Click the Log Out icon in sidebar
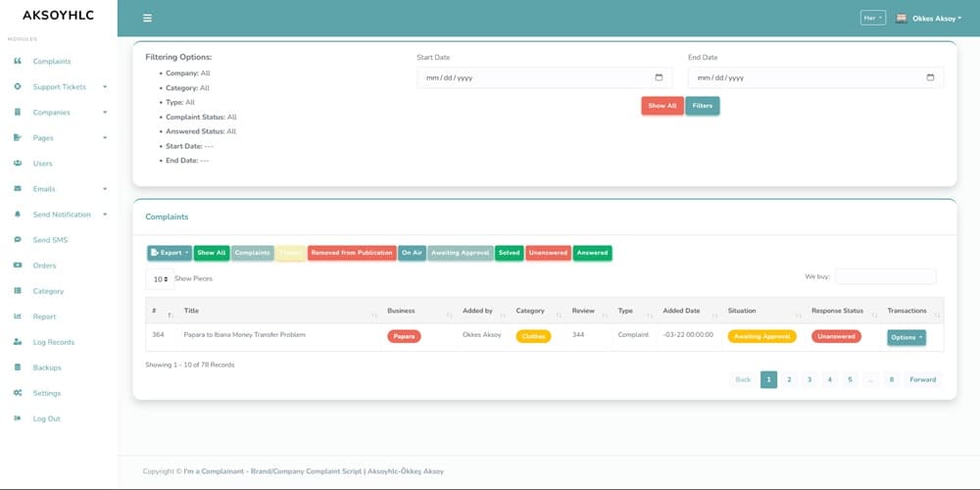The height and width of the screenshot is (490, 980). click(18, 418)
